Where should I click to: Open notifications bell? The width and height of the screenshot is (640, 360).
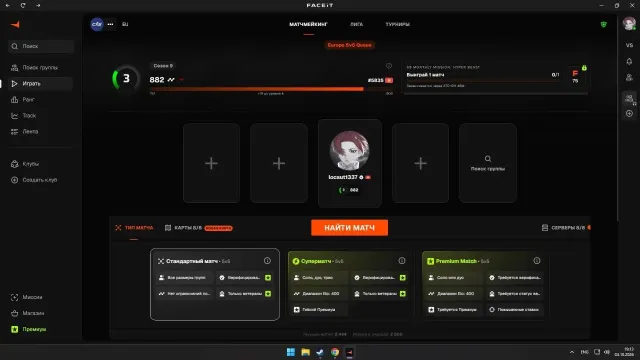(629, 61)
